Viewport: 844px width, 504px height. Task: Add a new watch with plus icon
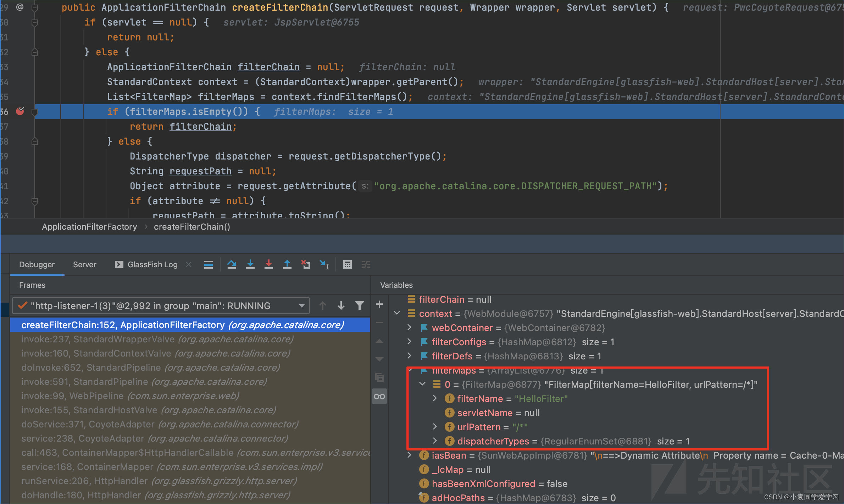pos(379,304)
